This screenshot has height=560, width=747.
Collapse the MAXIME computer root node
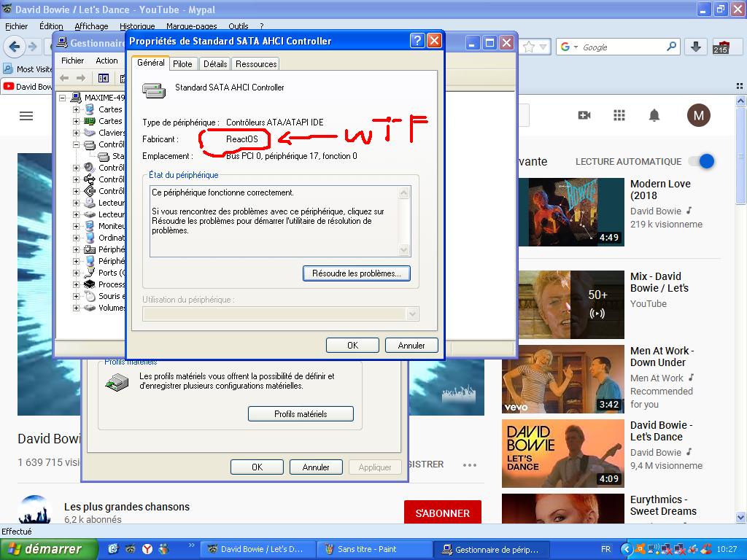62,98
